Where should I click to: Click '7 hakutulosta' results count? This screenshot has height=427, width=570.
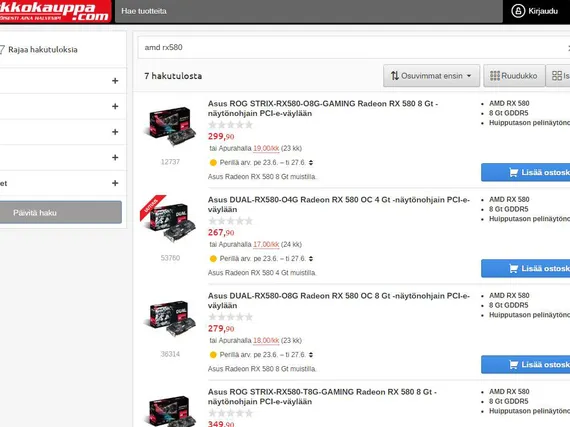[173, 76]
